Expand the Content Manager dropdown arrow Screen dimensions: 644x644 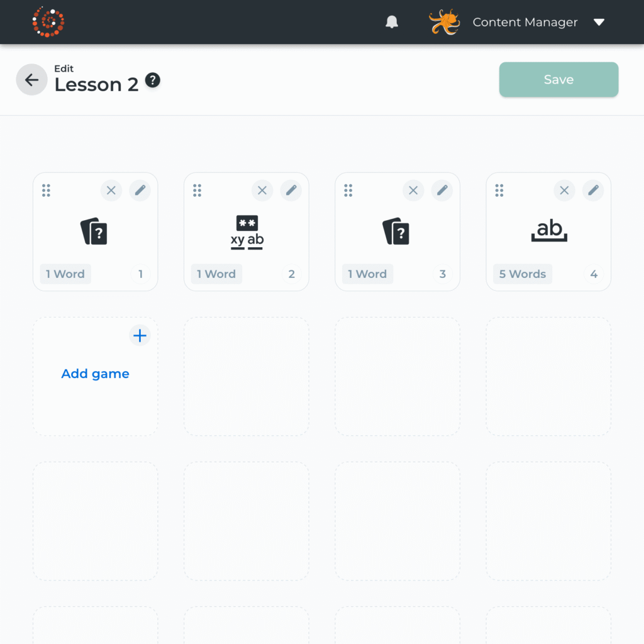(x=599, y=22)
